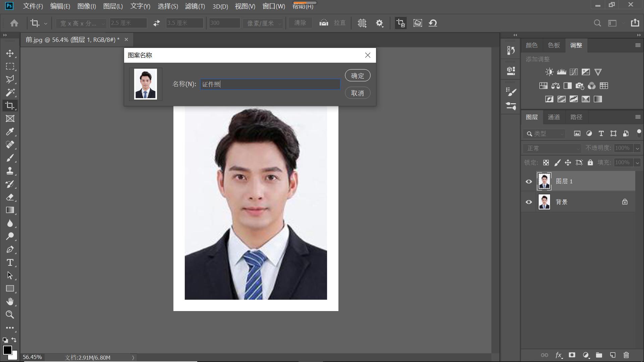644x362 pixels.
Task: Click the 确定 button in dialog
Action: coord(358,76)
